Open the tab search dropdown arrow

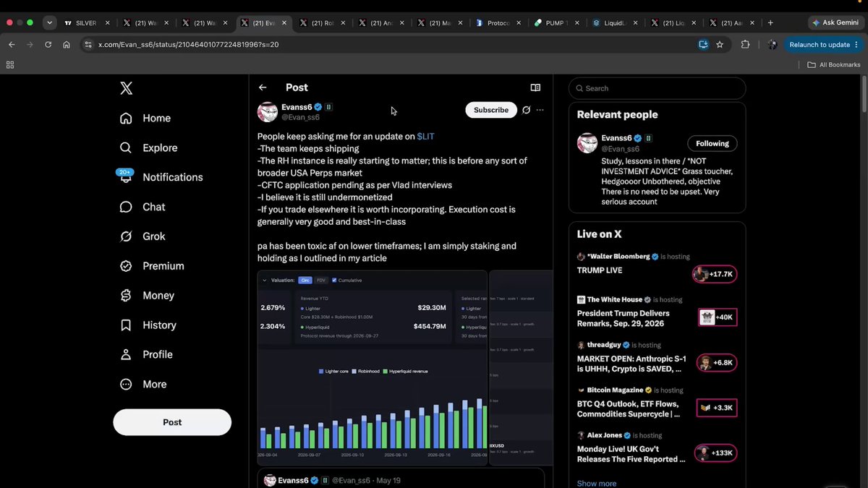click(x=49, y=22)
